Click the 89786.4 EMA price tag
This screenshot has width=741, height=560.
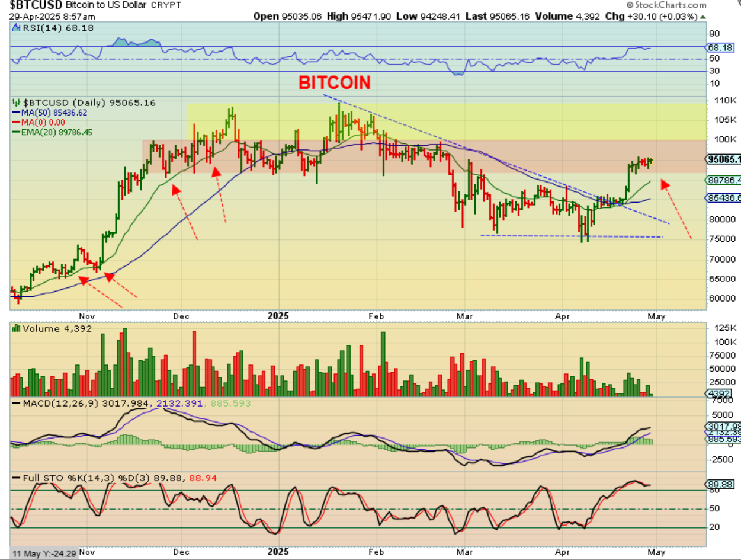tap(723, 179)
